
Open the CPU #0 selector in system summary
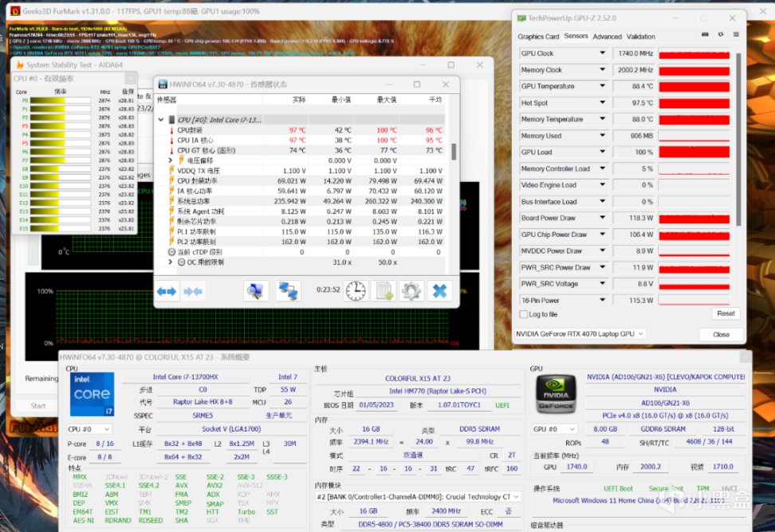point(89,429)
